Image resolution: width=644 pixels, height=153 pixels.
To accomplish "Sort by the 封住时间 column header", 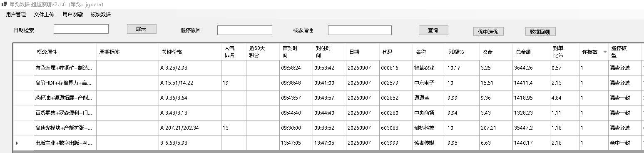I will 329,52.
